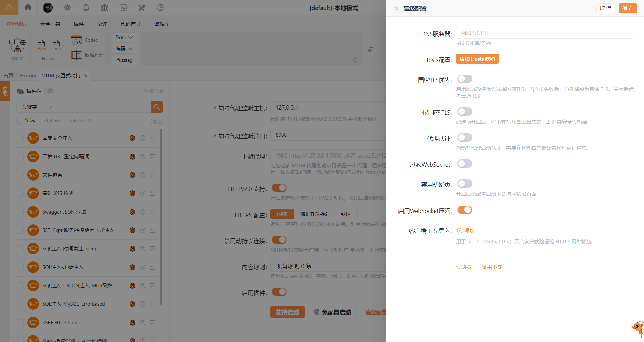644x342 pixels.
Task: Open help question mark icon
Action: (160, 7)
